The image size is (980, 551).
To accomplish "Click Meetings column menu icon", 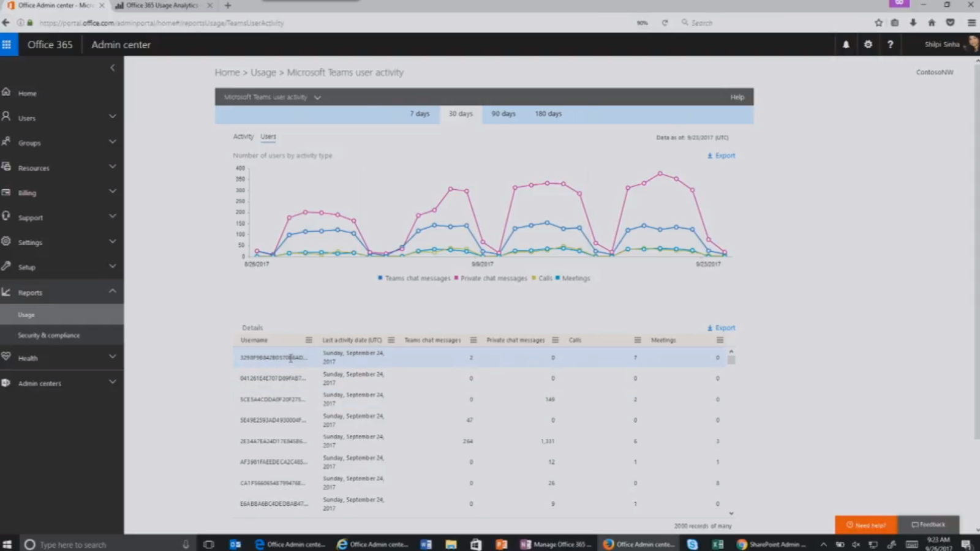I will (x=720, y=340).
